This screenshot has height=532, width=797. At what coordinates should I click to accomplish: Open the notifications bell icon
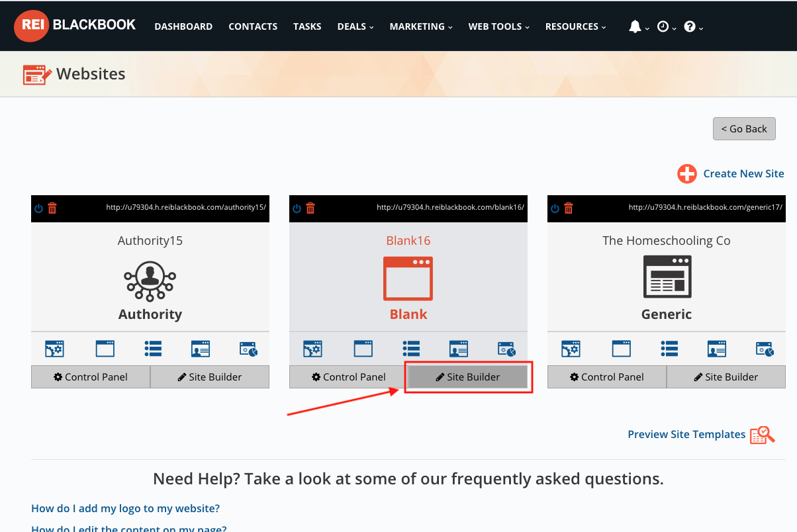tap(635, 26)
